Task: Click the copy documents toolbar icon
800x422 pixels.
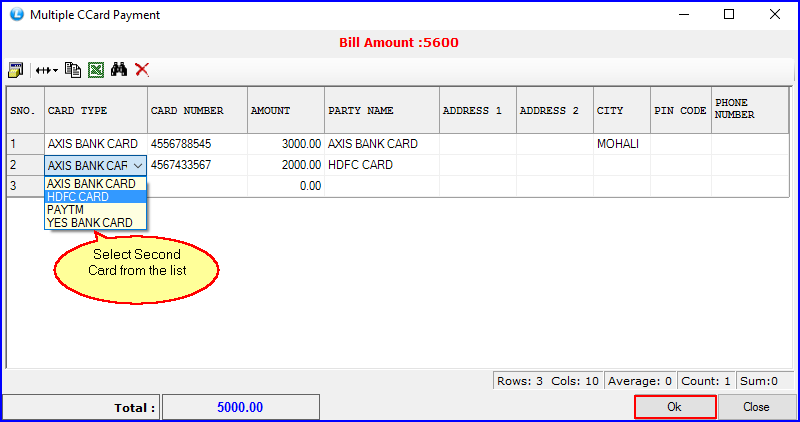Action: coord(73,70)
